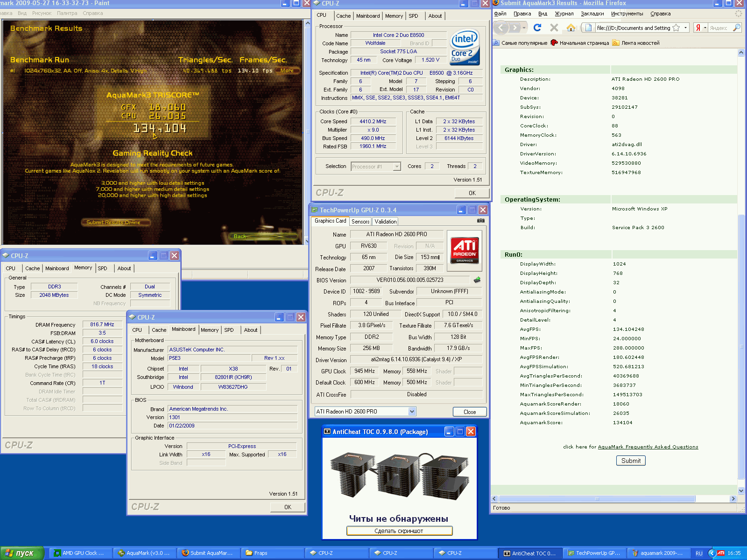Switch to Submit AquaMark Firefox taskbar item
The image size is (747, 560).
click(x=209, y=553)
